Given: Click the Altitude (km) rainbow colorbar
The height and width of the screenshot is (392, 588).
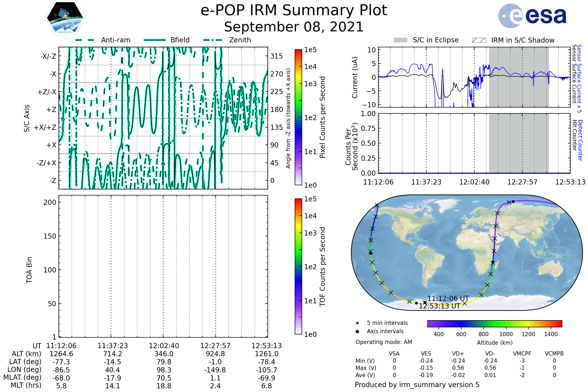Looking at the screenshot, I should pyautogui.click(x=494, y=323).
